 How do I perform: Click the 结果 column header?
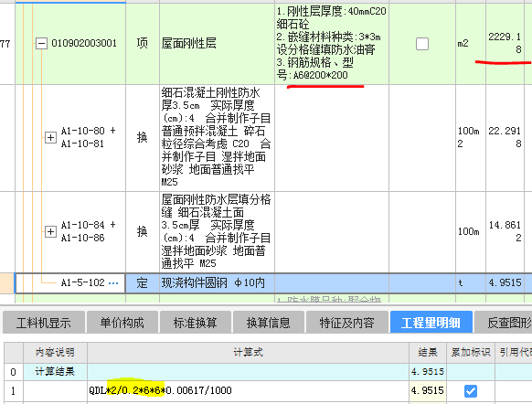[428, 353]
